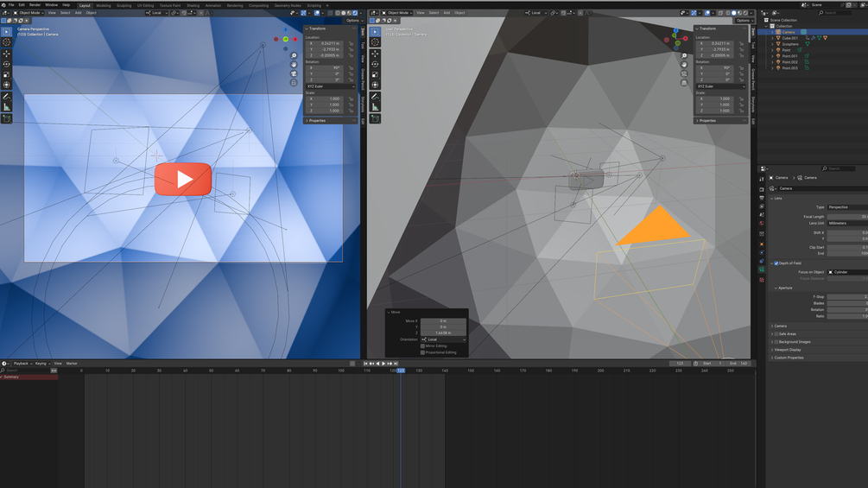868x488 pixels.
Task: Open the lens Type Perspective dropdown
Action: tap(847, 207)
